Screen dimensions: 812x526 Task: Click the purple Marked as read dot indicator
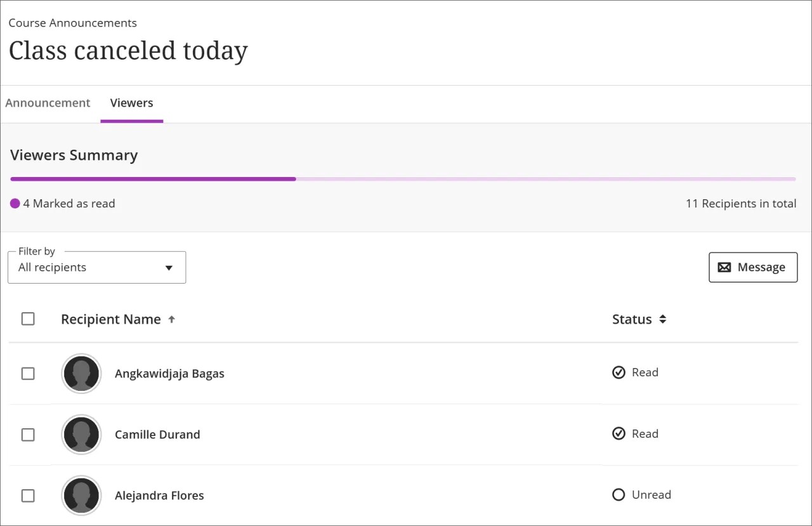coord(13,203)
